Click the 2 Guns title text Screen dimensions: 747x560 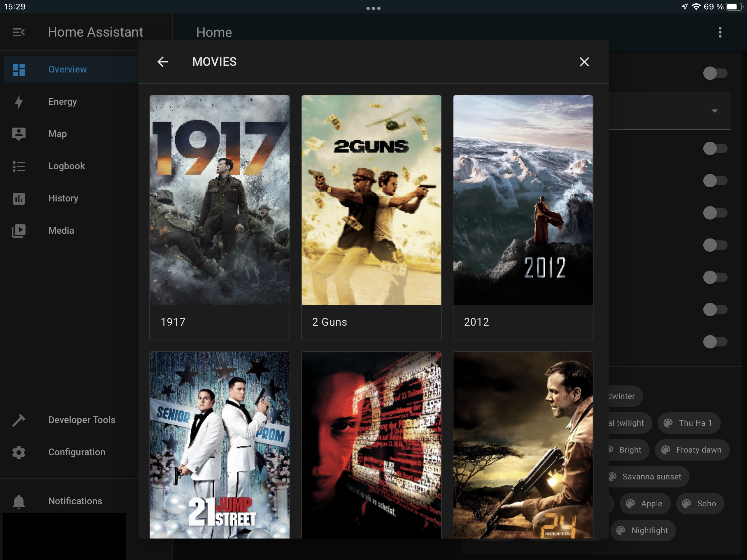329,322
